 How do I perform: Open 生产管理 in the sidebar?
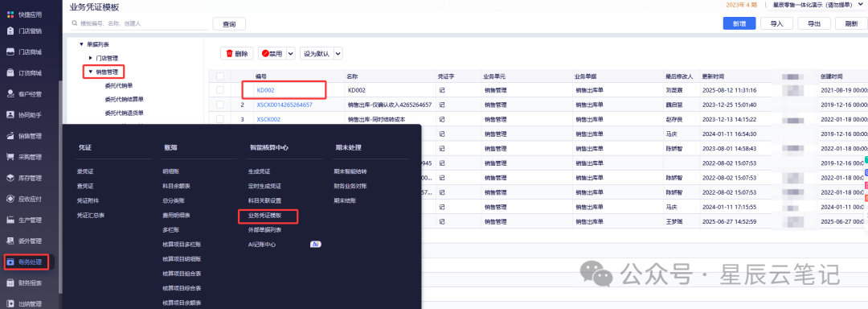coord(24,220)
